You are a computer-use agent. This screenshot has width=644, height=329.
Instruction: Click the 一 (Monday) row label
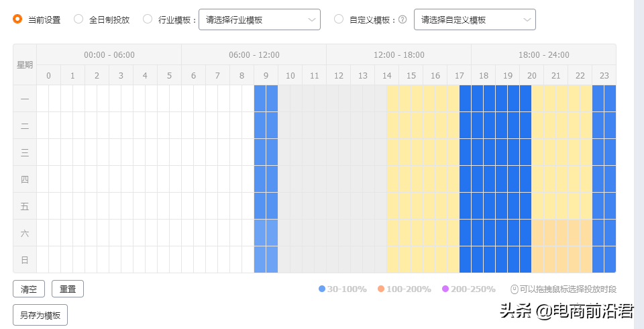pyautogui.click(x=25, y=99)
